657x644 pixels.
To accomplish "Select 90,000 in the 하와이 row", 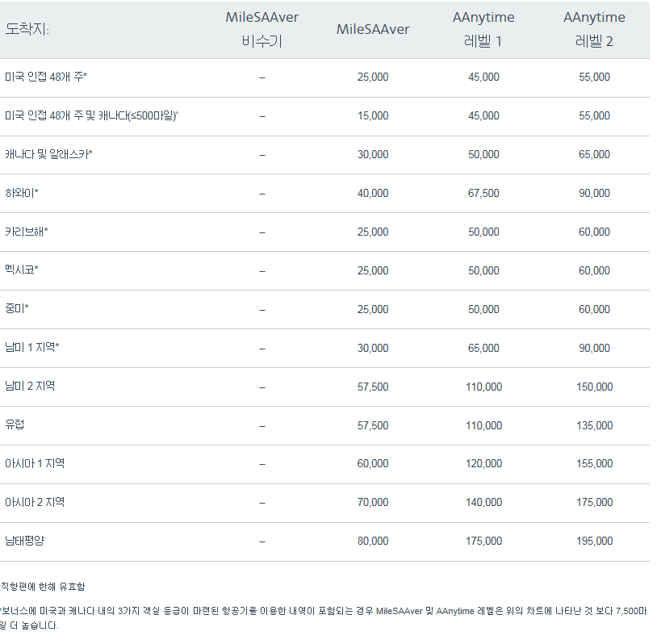I will 594,193.
